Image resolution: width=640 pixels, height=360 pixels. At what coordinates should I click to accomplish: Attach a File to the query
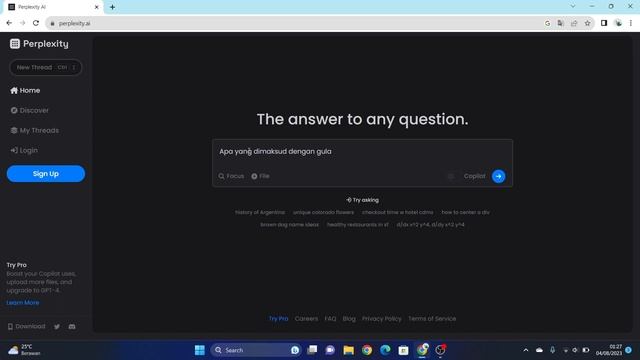pos(260,176)
